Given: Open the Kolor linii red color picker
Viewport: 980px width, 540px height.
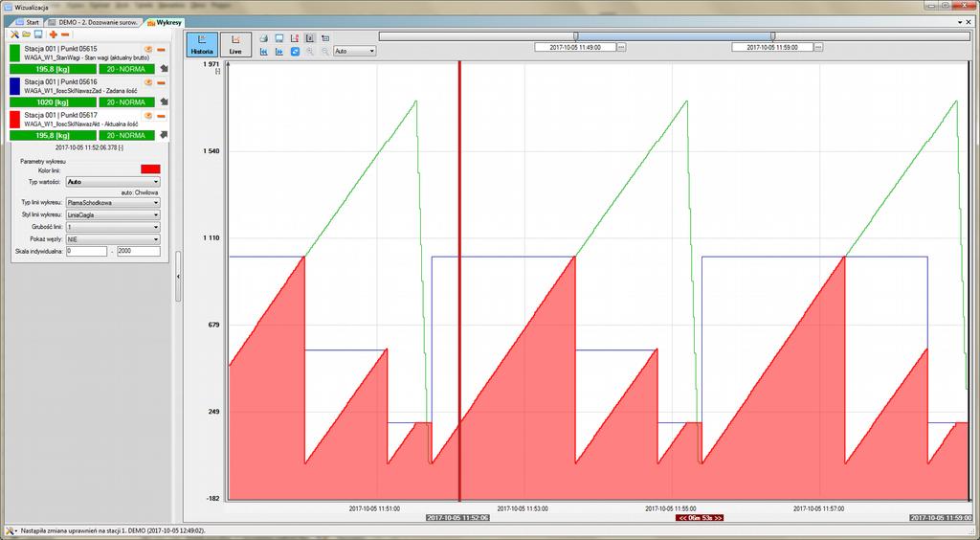Looking at the screenshot, I should (150, 169).
